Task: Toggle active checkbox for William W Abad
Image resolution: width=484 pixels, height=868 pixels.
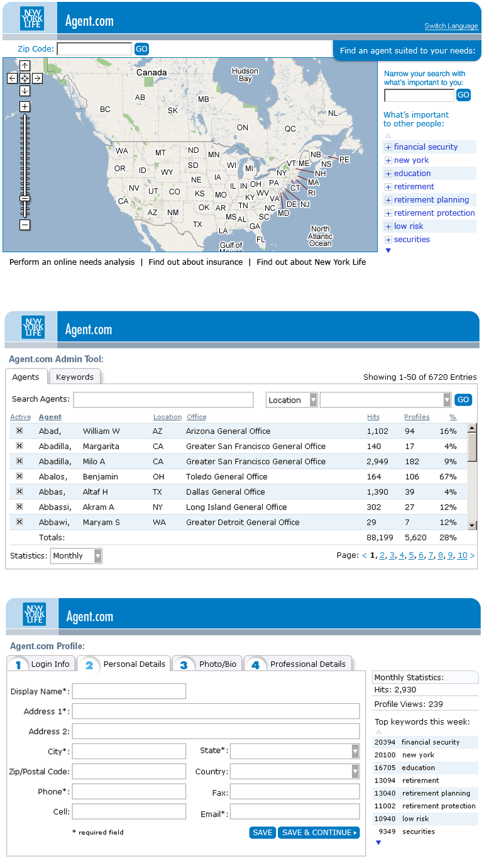Action: (x=19, y=431)
